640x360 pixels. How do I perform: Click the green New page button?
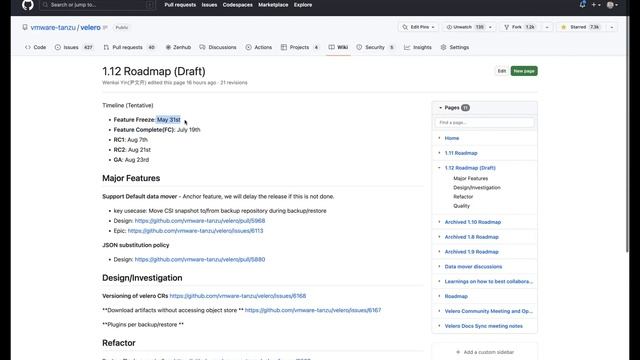(x=524, y=71)
